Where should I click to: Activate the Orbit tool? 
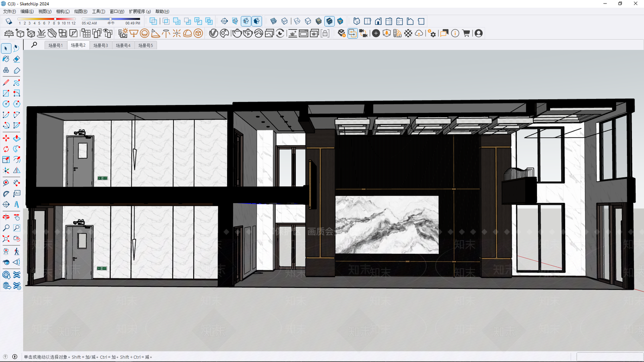pyautogui.click(x=6, y=217)
